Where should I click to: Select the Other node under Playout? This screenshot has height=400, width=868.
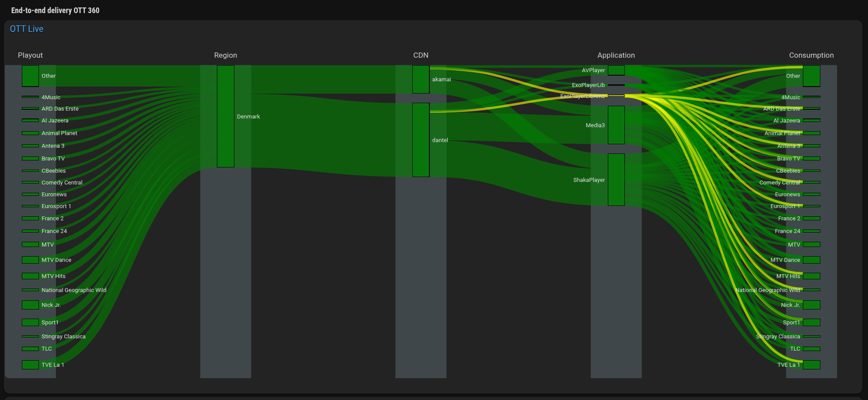click(x=30, y=76)
